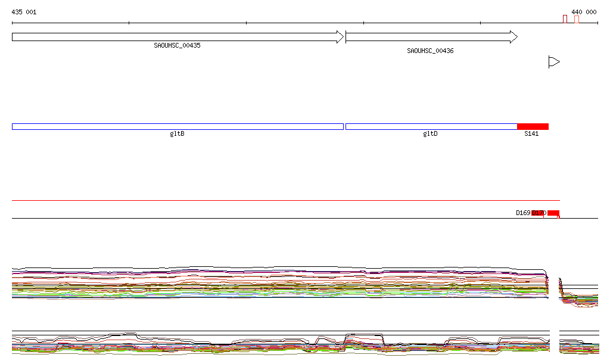
Task: Click the 435 001 position label
Action: [x=24, y=12]
